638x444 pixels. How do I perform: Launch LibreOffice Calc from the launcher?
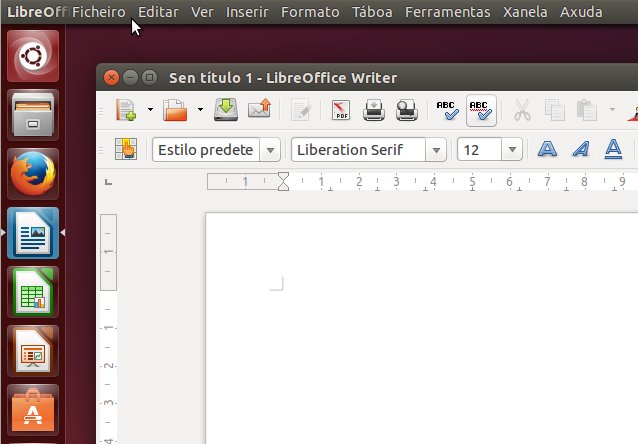33,292
